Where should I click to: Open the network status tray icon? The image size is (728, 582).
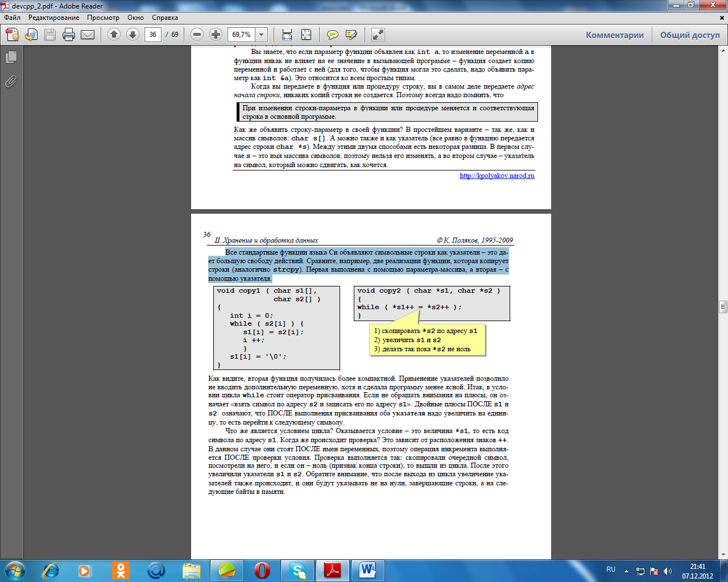(x=640, y=571)
